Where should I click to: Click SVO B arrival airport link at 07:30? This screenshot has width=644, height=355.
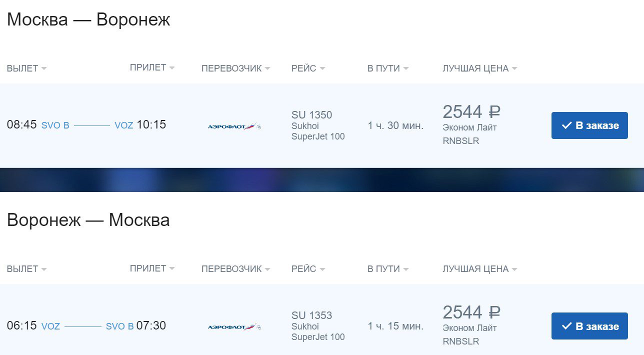[119, 326]
